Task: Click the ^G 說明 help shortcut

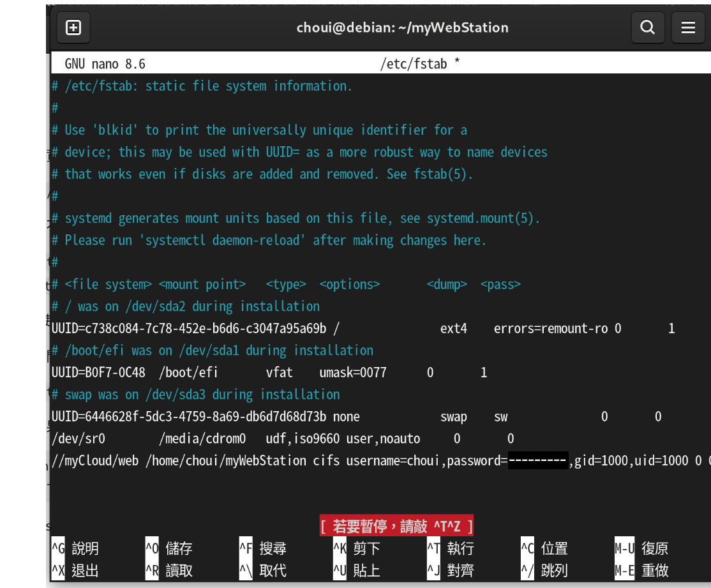Action: point(76,548)
